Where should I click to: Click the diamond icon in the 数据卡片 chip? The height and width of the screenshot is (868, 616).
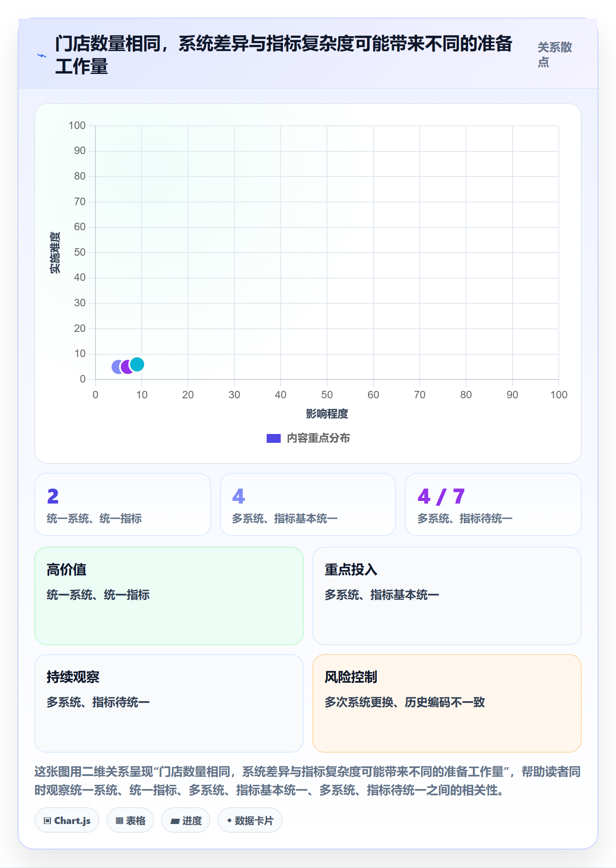click(229, 820)
